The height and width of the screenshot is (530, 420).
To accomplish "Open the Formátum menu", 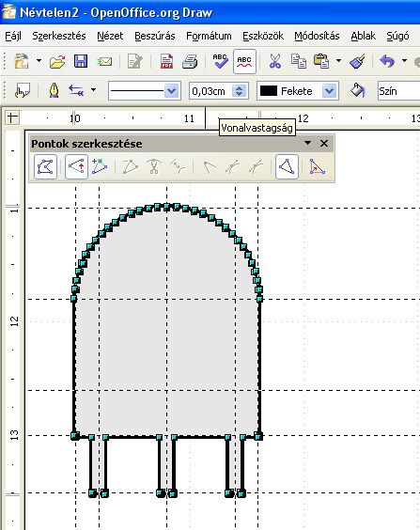I will (x=209, y=36).
